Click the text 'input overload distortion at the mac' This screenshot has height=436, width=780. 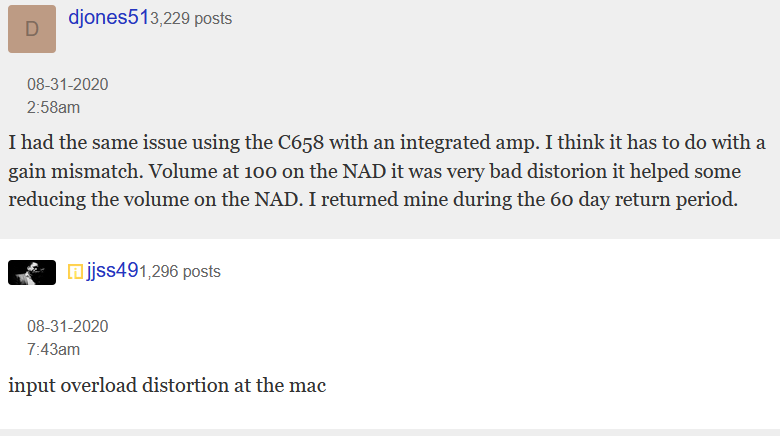click(167, 386)
